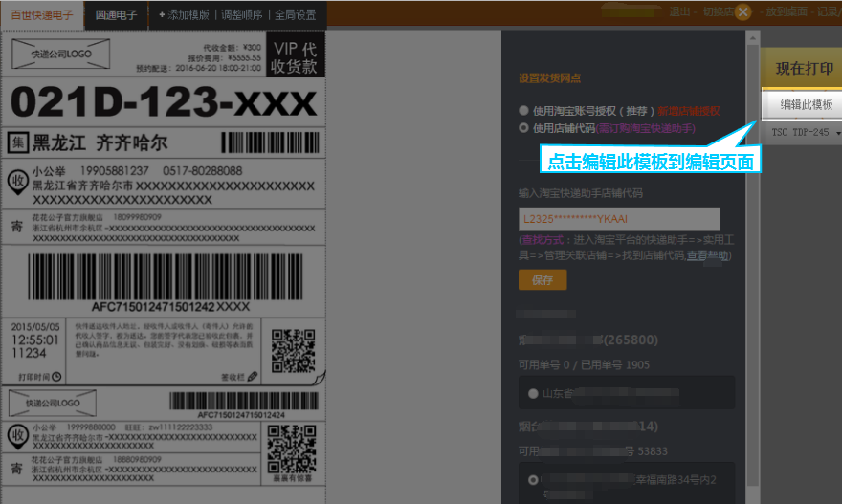The image size is (842, 504).
Task: Switch to the 百世快递电子 tab
Action: [x=41, y=15]
